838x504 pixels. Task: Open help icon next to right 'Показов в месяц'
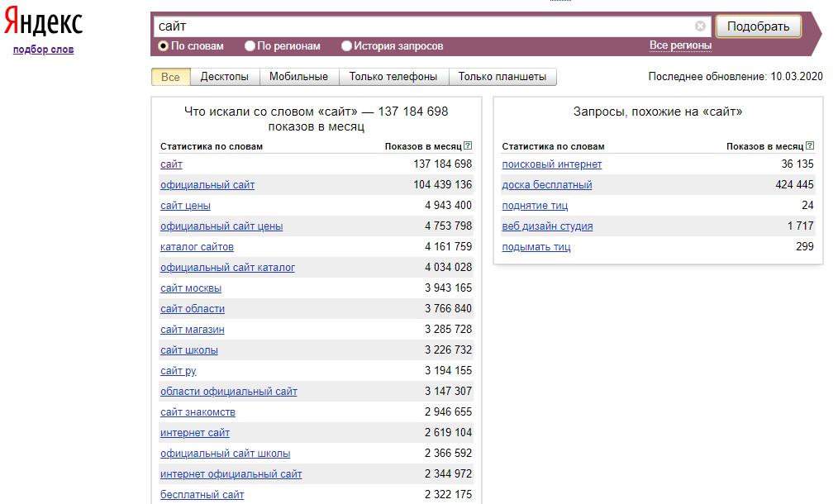(x=810, y=145)
